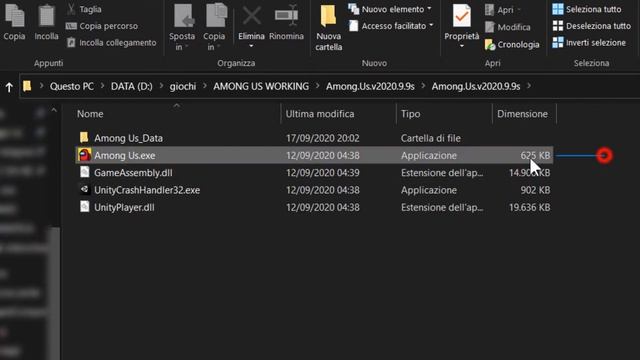Viewport: 640px width, 360px height.
Task: Select the GameAssembly.dll file icon
Action: tap(84, 172)
